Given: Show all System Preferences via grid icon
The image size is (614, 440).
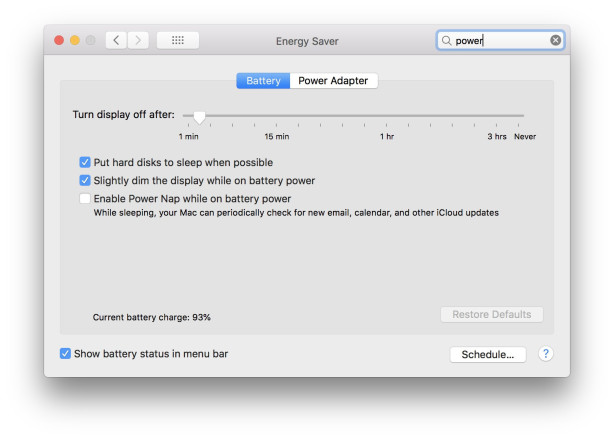Looking at the screenshot, I should tap(178, 40).
